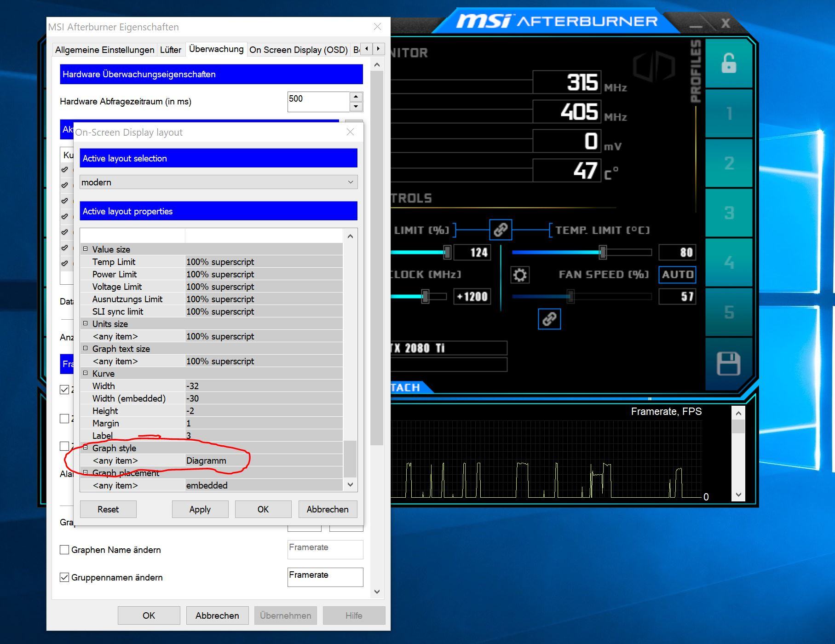Click the temp limit value box 80

677,252
